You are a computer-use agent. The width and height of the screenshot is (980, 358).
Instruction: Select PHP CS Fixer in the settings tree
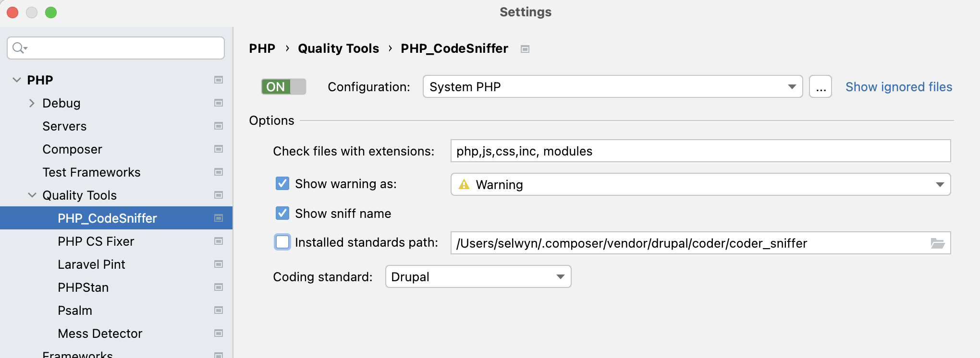coord(96,241)
